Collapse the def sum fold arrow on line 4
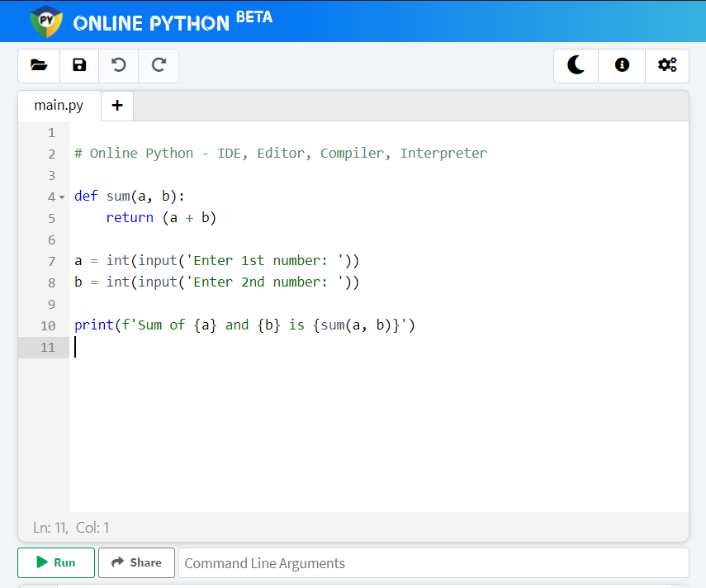 tap(62, 197)
